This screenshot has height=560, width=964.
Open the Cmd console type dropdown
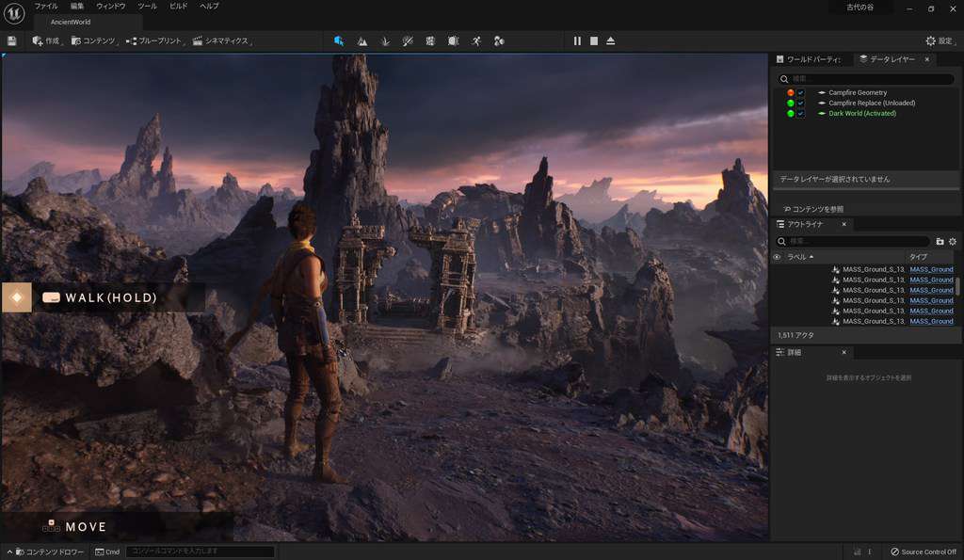(107, 552)
